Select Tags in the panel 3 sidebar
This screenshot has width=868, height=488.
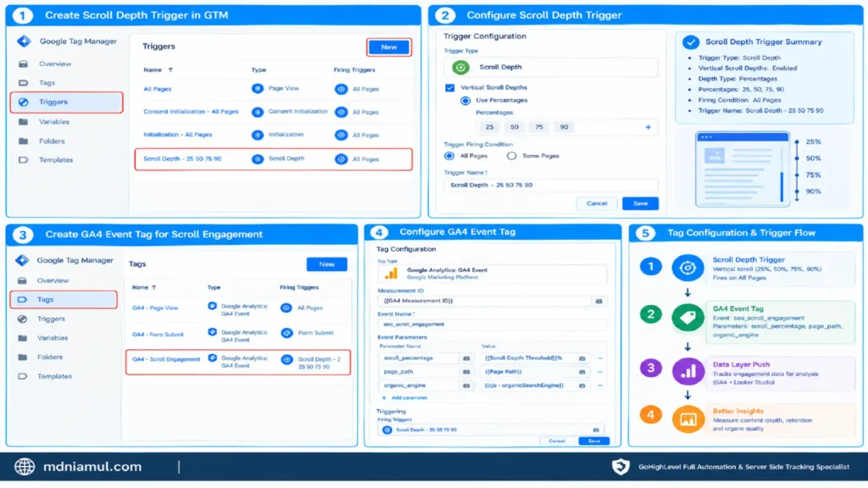pos(64,299)
